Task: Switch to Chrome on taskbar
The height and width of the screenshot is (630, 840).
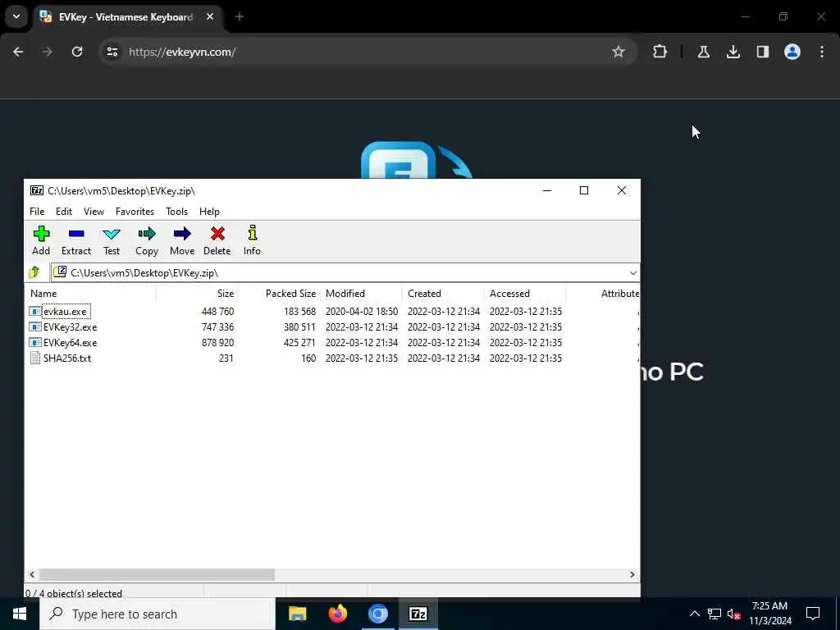Action: click(377, 614)
